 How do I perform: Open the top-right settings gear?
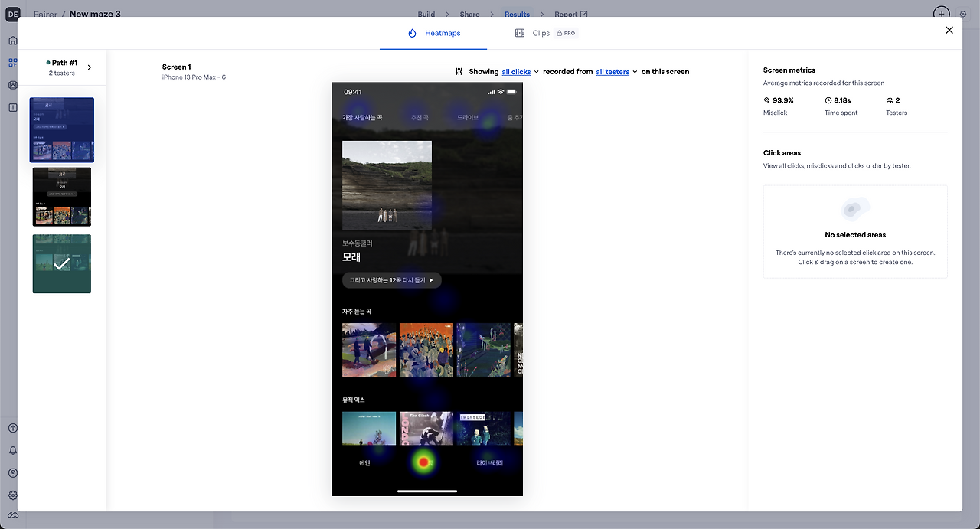pyautogui.click(x=963, y=14)
